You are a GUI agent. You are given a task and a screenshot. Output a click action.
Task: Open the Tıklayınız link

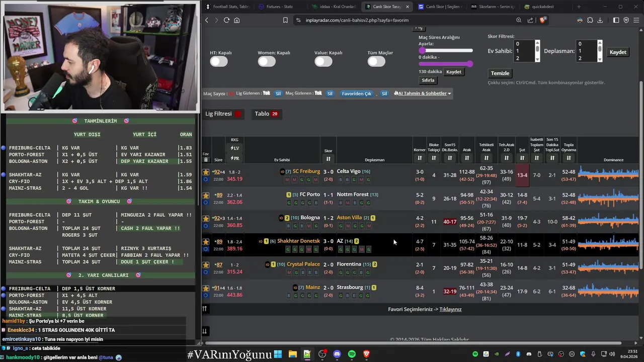450,309
